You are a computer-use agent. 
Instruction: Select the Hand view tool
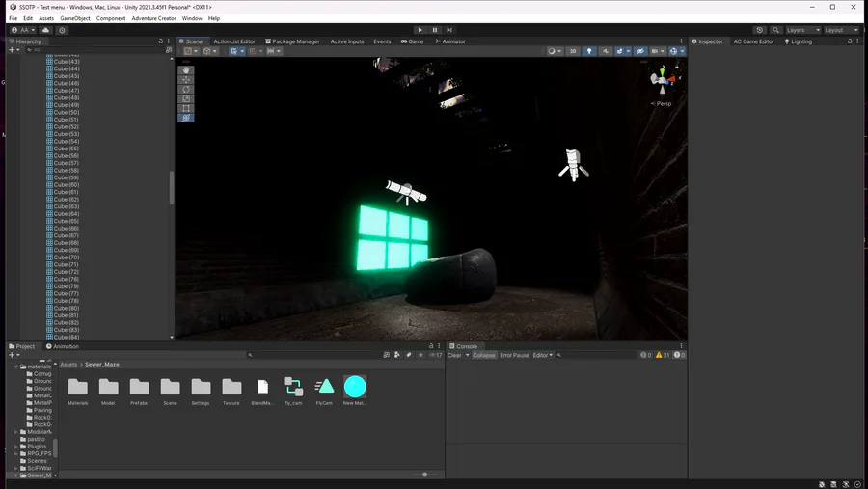click(x=187, y=70)
